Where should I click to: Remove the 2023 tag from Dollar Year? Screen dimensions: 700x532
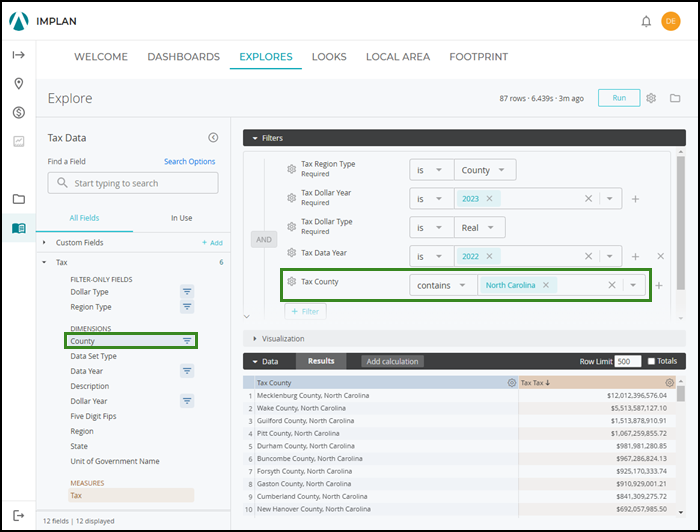coord(489,199)
